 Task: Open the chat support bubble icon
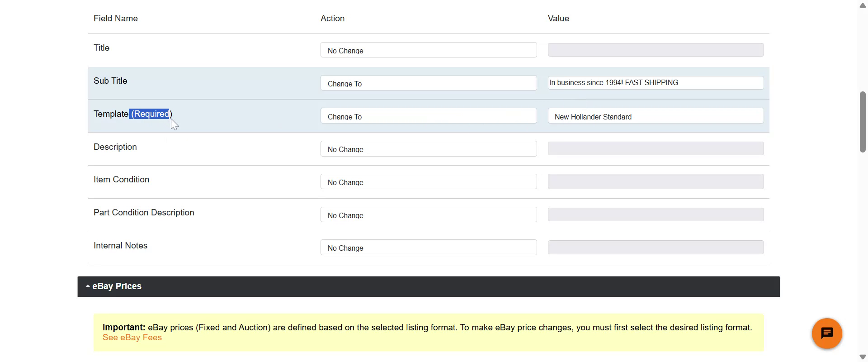click(x=826, y=333)
